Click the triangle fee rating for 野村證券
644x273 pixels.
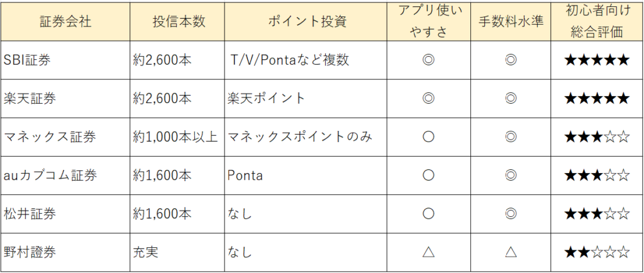(511, 252)
